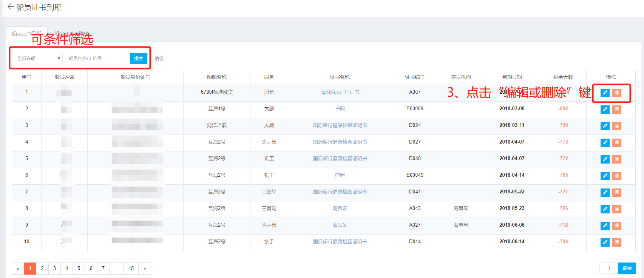Click the 二管轮 position cell
This screenshot has width=644, height=278.
coord(269,192)
